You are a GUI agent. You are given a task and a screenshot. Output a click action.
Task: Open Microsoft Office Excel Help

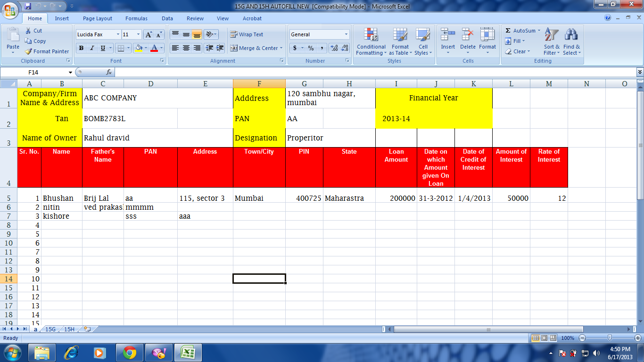(x=608, y=18)
